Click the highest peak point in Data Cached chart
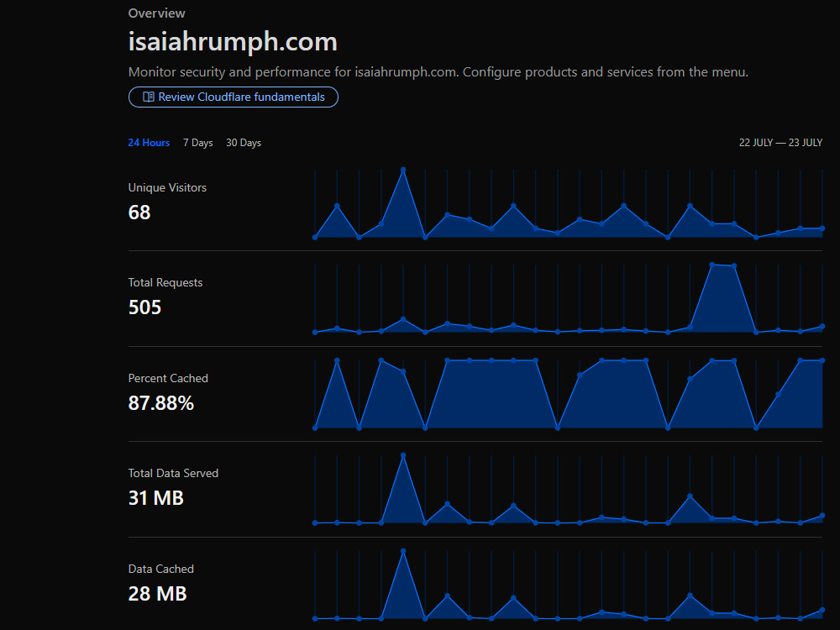This screenshot has width=840, height=630. tap(403, 551)
